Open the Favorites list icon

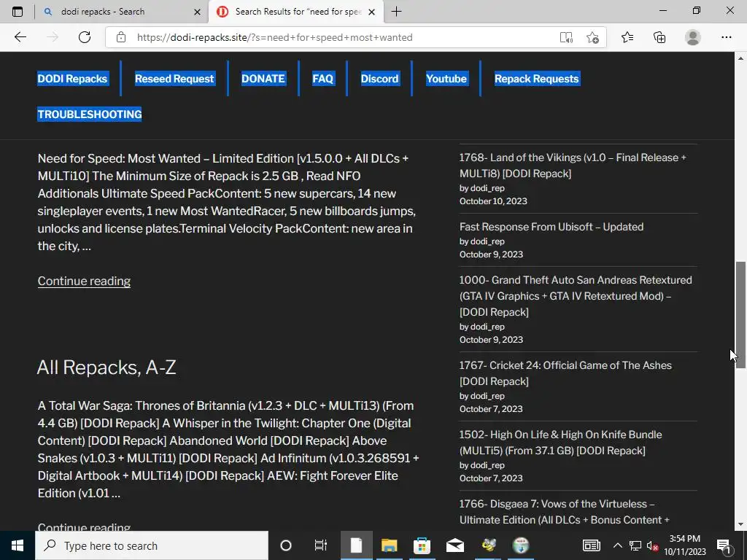627,37
